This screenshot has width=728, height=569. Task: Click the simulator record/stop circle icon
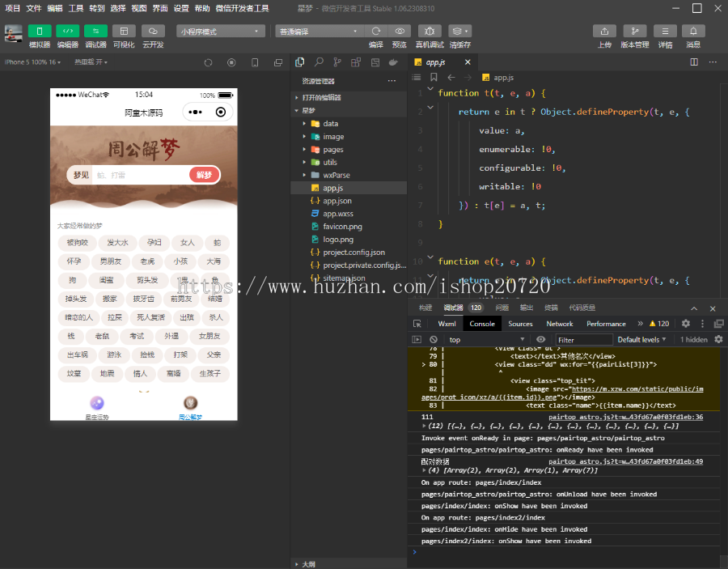coord(231,62)
